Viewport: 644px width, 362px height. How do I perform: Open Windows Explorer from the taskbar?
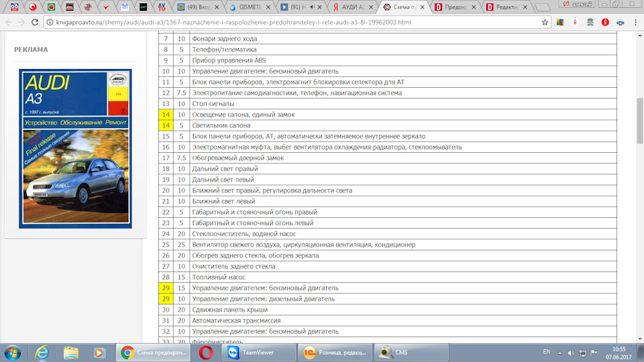70,353
